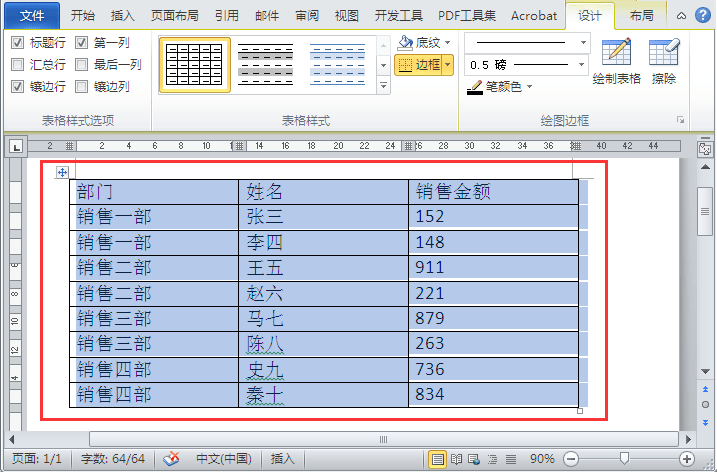Open the Review (审阅) tab

pos(307,16)
